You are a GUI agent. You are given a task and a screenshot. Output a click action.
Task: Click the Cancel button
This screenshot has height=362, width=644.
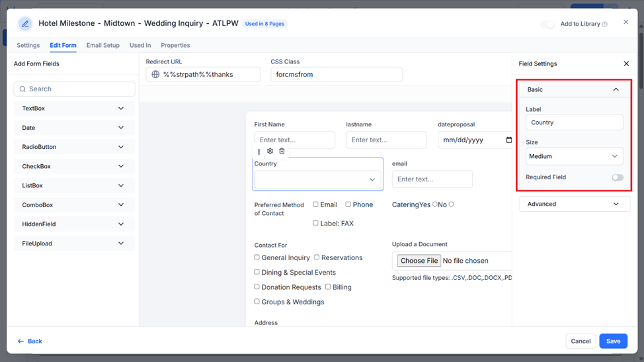point(581,341)
